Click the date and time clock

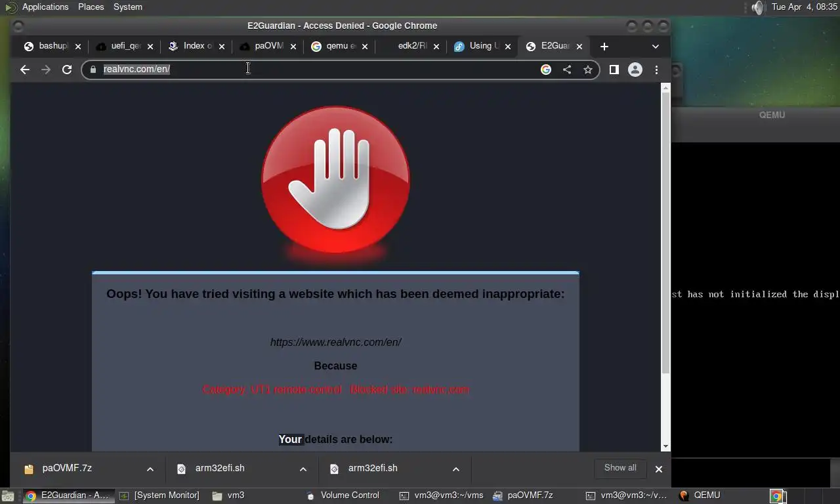click(x=805, y=7)
